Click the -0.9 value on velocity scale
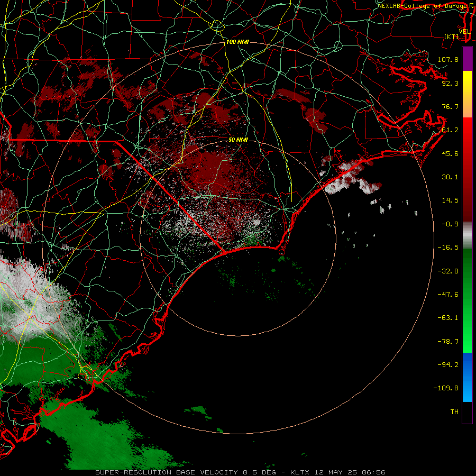The width and height of the screenshot is (476, 476). (x=450, y=224)
